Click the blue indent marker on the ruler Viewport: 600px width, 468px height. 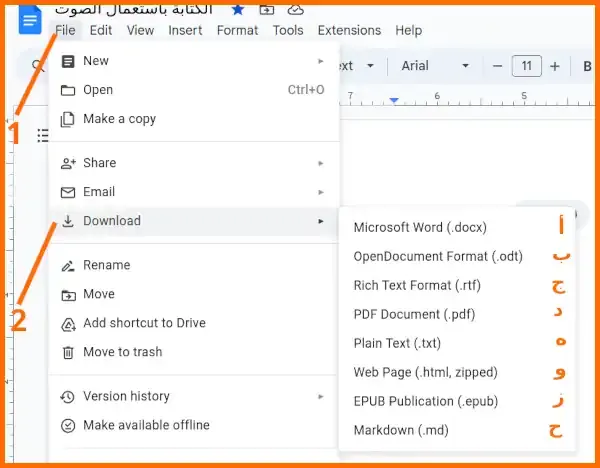coord(394,100)
